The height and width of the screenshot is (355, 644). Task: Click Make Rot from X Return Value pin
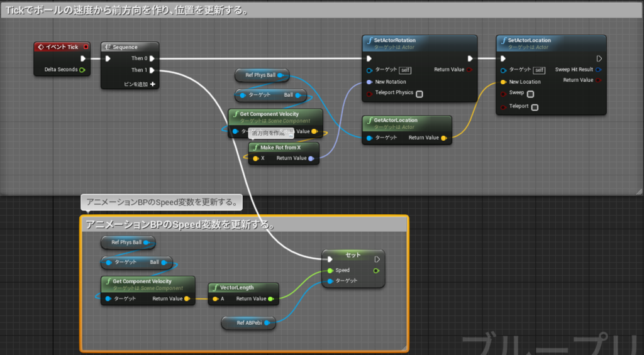[311, 158]
